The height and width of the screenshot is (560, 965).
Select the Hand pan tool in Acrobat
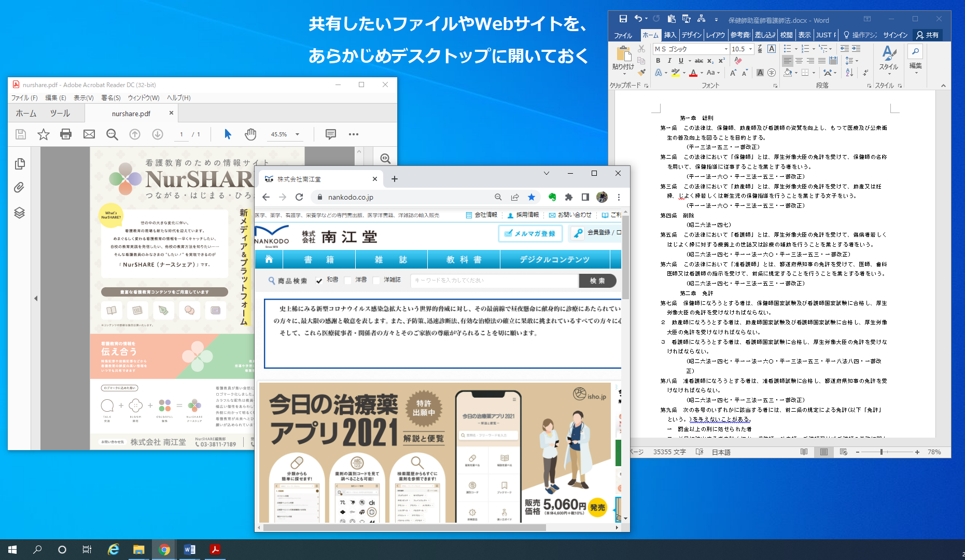250,134
